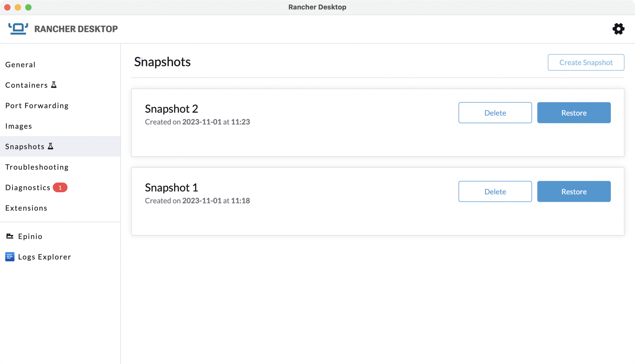The width and height of the screenshot is (635, 364).
Task: Click the experimental flask icon next to Containers
Action: pyautogui.click(x=54, y=84)
